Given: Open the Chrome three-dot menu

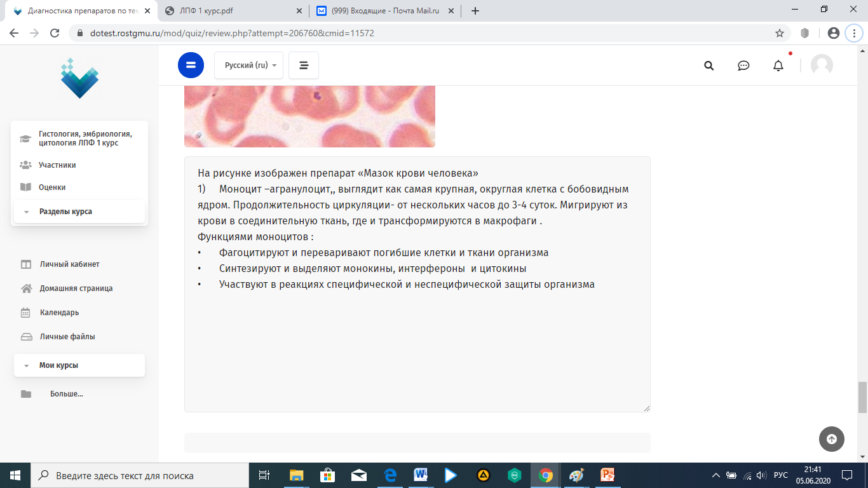Looking at the screenshot, I should [x=853, y=33].
